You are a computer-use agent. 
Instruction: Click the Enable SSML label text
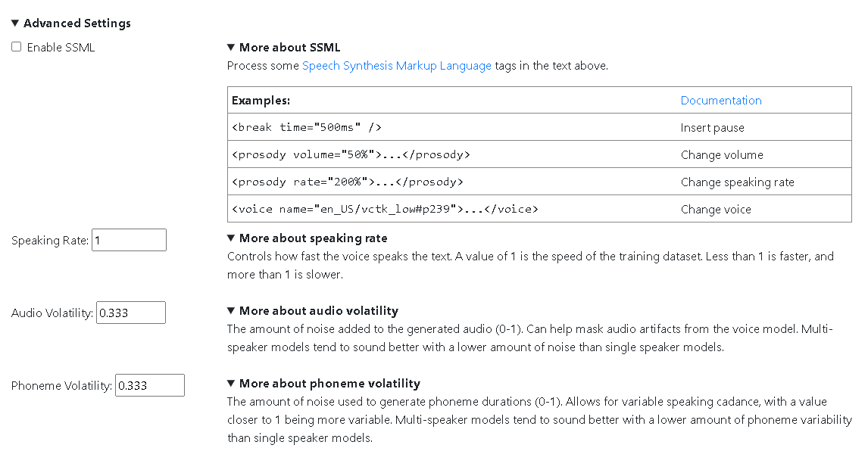(61, 48)
